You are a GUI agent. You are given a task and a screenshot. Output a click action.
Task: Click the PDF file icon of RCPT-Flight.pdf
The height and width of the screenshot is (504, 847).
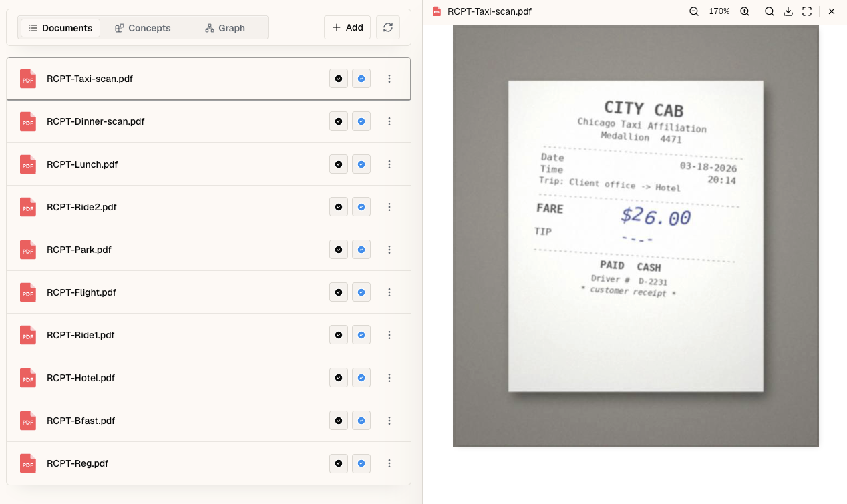[28, 292]
